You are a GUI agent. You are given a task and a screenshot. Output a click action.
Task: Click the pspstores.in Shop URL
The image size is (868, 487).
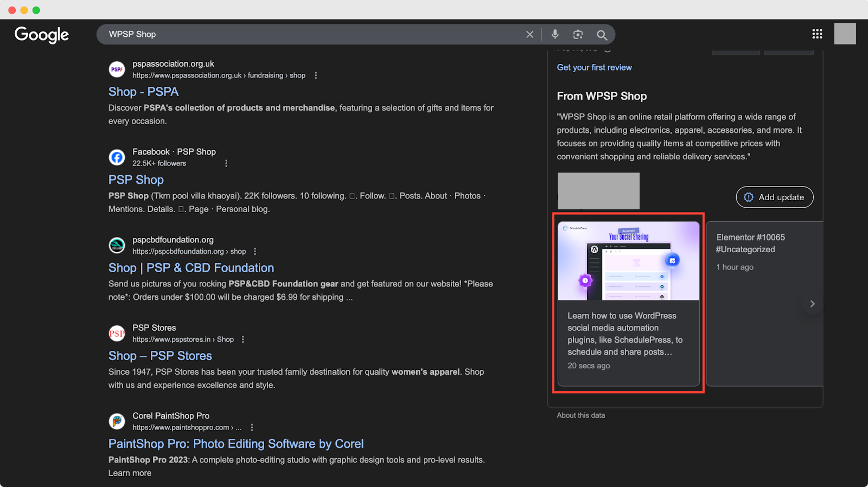pos(183,339)
